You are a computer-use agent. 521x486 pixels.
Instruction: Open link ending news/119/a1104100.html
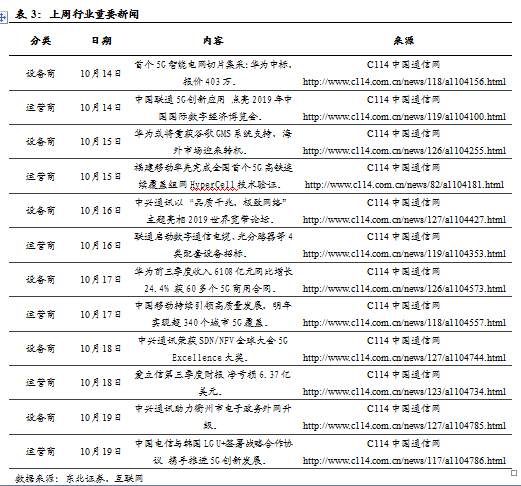click(404, 117)
